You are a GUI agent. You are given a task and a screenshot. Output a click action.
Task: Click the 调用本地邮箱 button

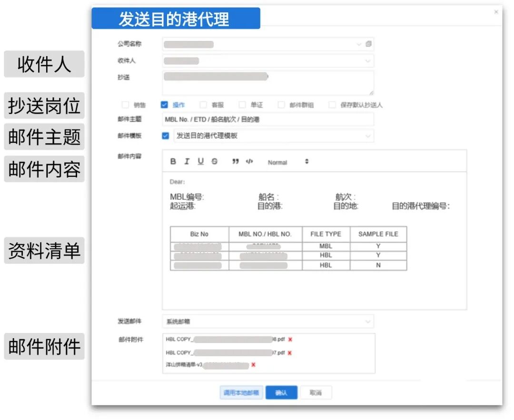(x=241, y=392)
